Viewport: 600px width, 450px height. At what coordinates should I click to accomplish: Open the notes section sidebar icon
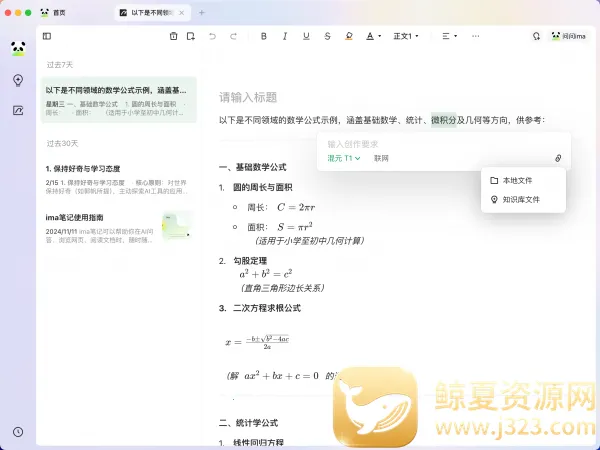18,111
